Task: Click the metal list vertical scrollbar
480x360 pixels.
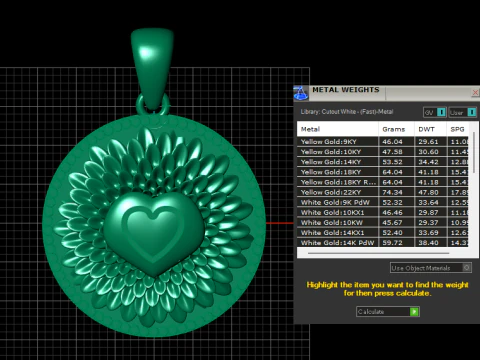Action: tap(474, 152)
